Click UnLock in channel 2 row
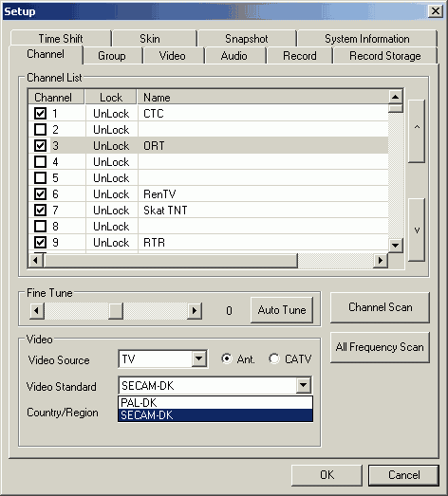Image resolution: width=448 pixels, height=496 pixels. [111, 130]
